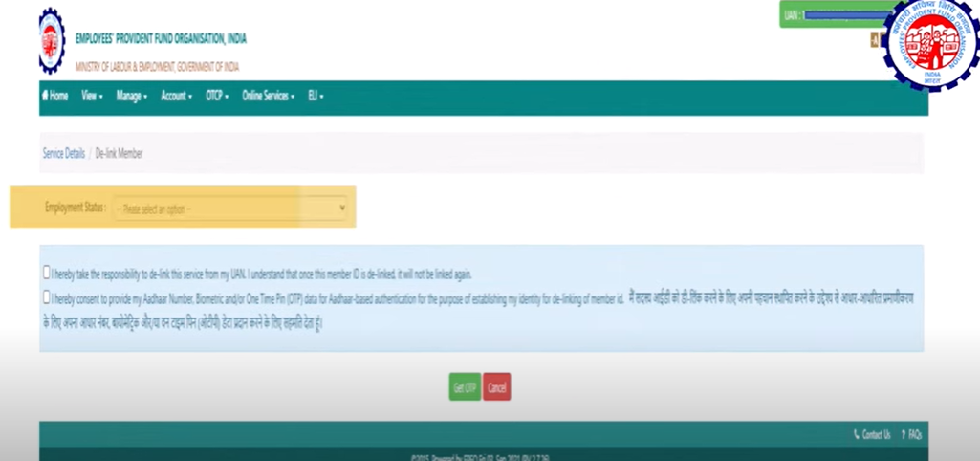The image size is (980, 461).
Task: Click the question mark icon beside FAQs
Action: click(903, 435)
